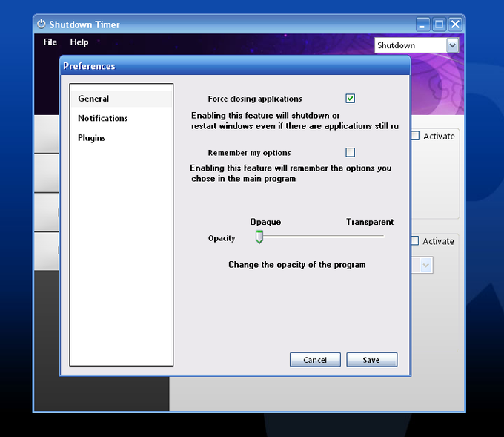Tick the lower Activate checkbox in main window

coord(414,240)
